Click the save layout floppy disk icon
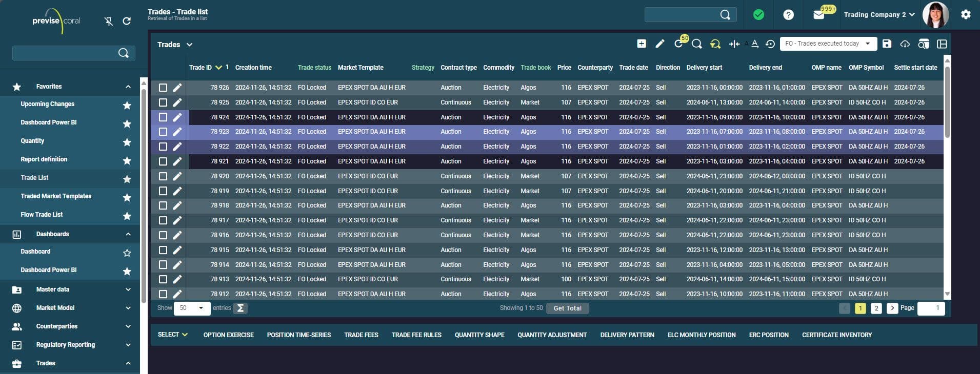This screenshot has width=980, height=374. [887, 44]
